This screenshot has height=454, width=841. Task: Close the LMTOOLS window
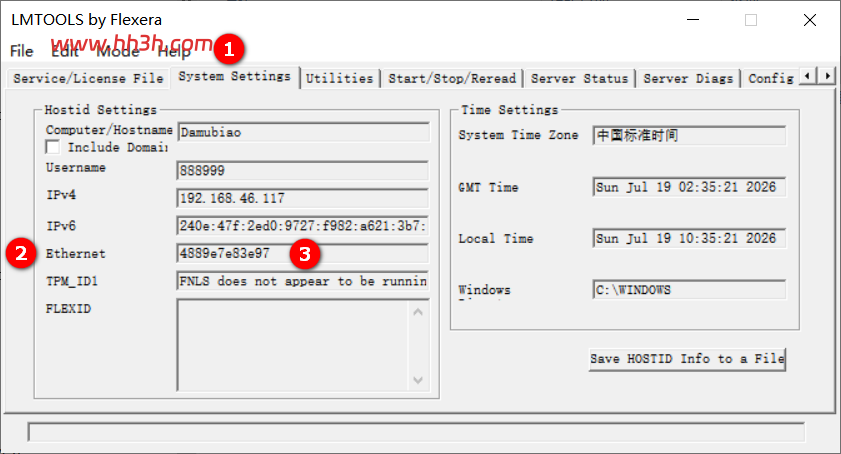pos(810,20)
